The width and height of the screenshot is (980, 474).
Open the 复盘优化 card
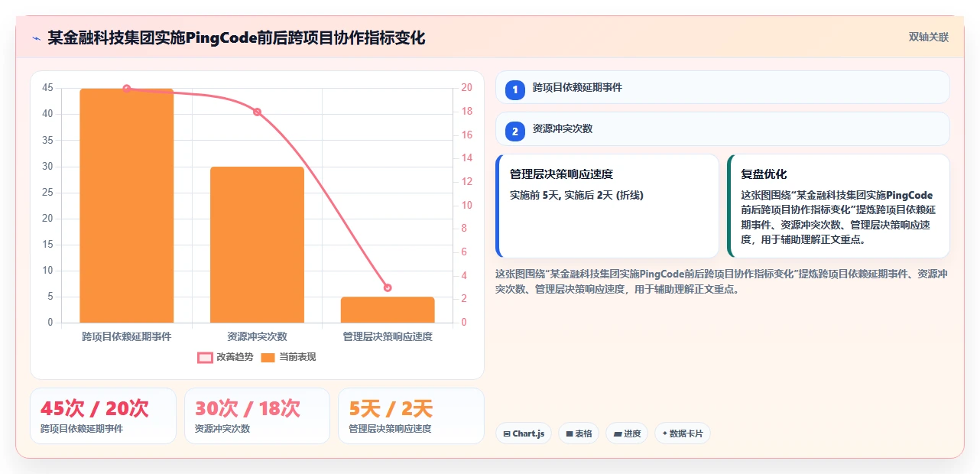pyautogui.click(x=839, y=206)
